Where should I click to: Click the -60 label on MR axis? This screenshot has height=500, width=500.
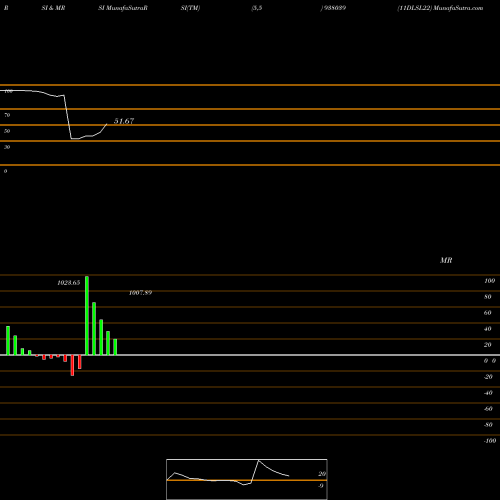[488, 409]
